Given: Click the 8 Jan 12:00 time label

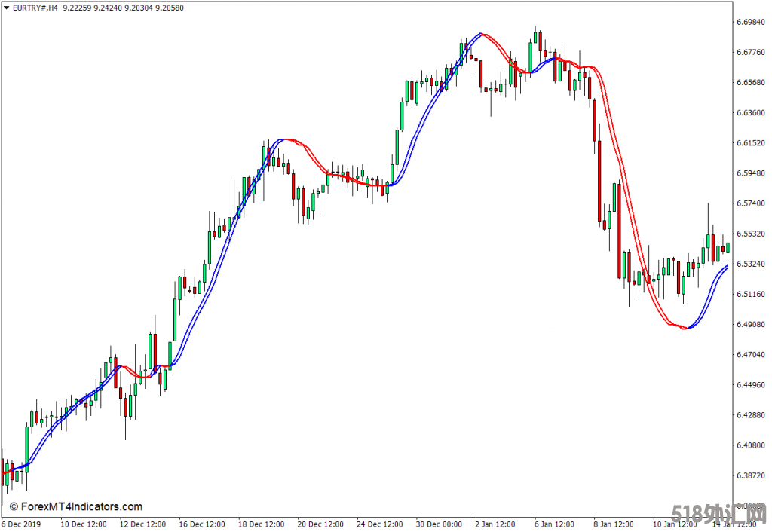Looking at the screenshot, I should pyautogui.click(x=614, y=524).
